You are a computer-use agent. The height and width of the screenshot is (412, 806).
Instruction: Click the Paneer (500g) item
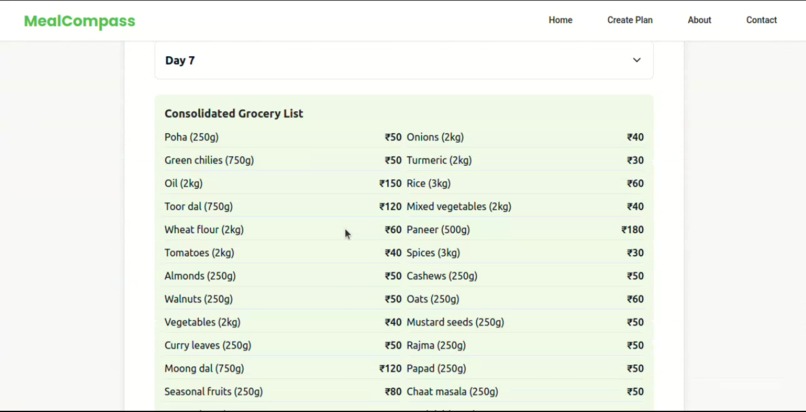click(x=438, y=230)
